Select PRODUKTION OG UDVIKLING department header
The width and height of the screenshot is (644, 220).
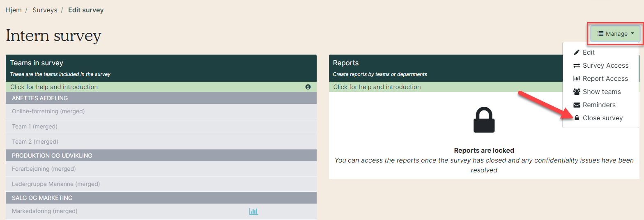[x=161, y=156]
